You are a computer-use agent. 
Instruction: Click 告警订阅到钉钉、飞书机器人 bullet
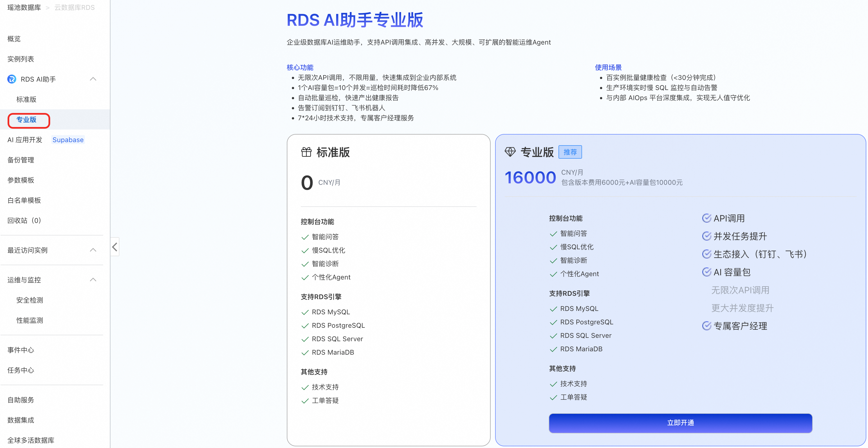[341, 108]
